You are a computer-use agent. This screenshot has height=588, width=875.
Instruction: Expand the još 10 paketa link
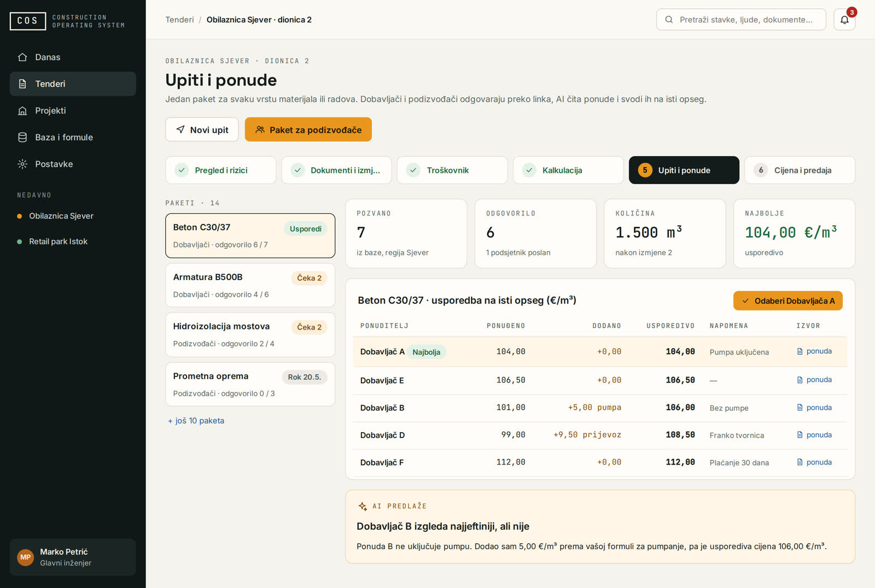click(x=196, y=421)
